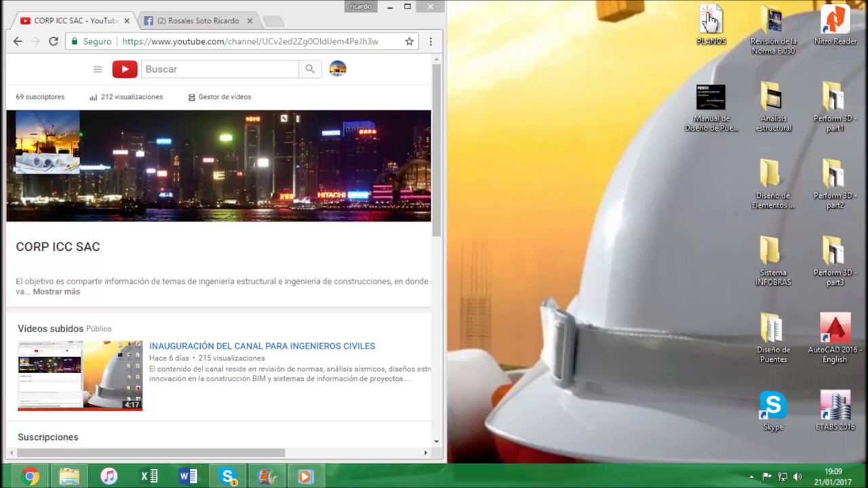Viewport: 868px width, 488px height.
Task: Open Manual de Diseño de Puentes file
Action: click(711, 108)
